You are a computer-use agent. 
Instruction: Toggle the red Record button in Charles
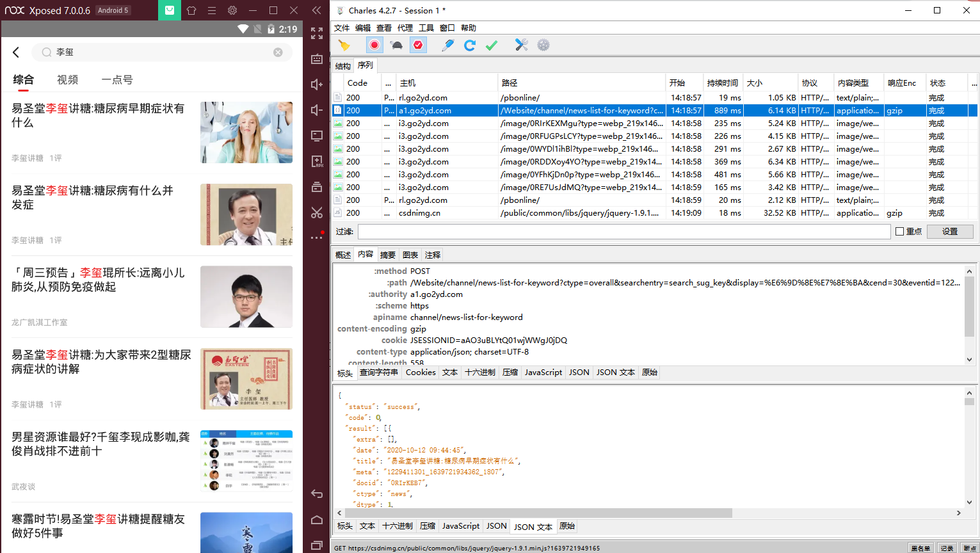coord(374,45)
